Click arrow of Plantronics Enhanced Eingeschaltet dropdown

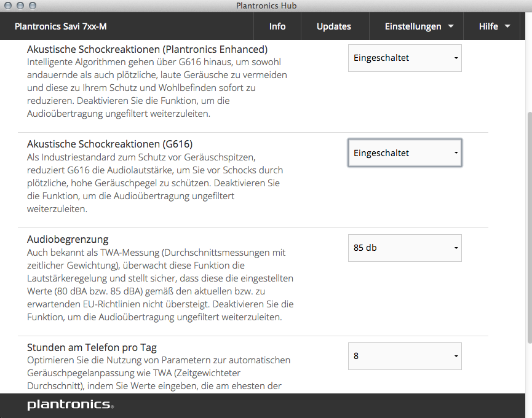click(x=456, y=58)
